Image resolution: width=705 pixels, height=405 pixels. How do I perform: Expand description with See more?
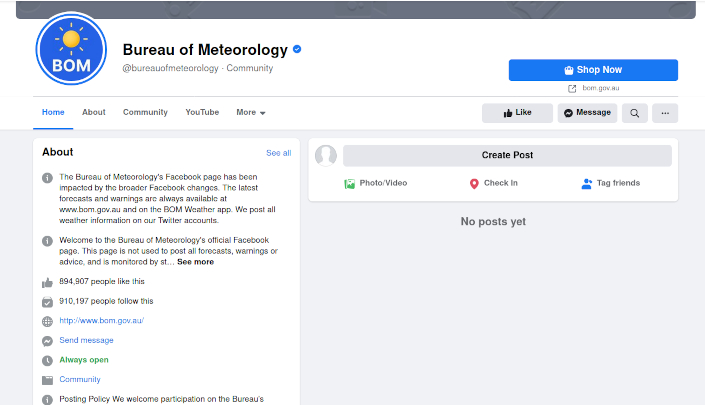(x=195, y=262)
